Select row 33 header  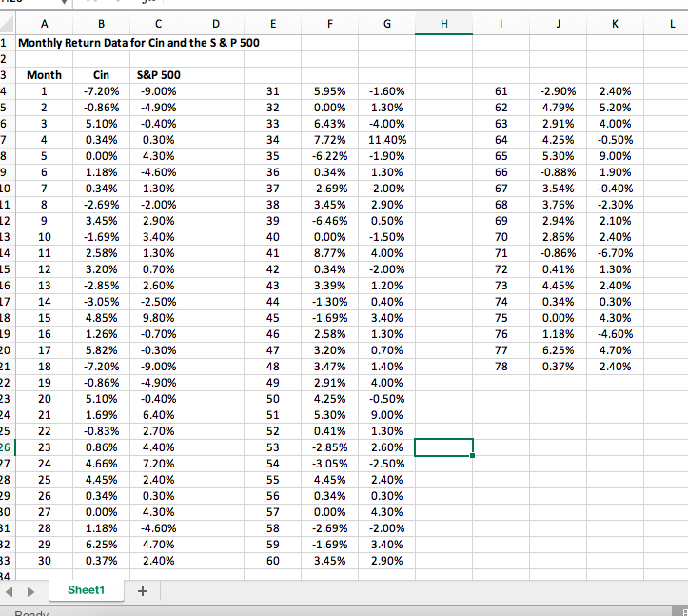coord(7,561)
